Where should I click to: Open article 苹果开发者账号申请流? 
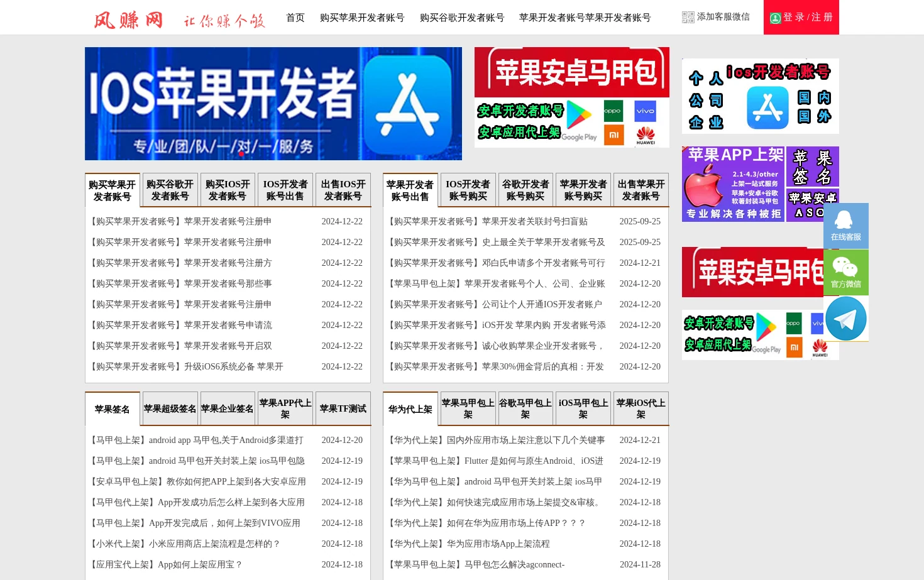point(228,325)
